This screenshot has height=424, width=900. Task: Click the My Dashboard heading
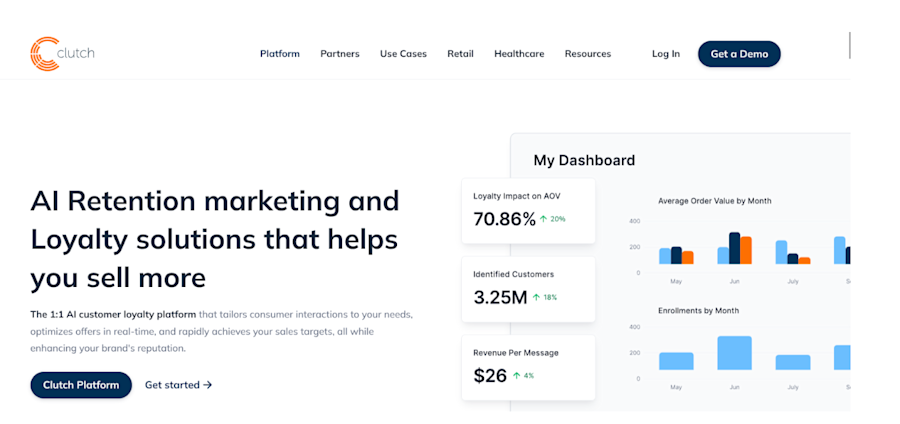[584, 160]
